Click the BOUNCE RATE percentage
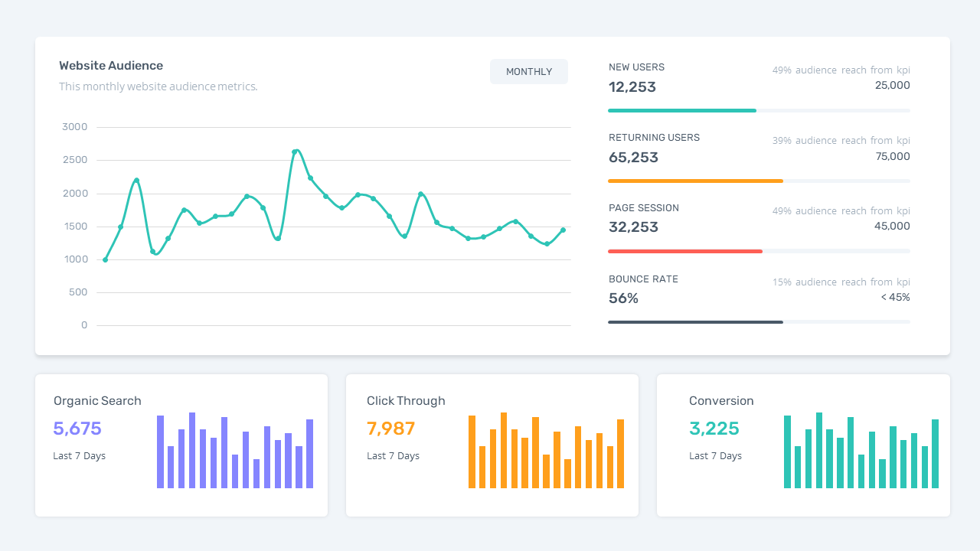The height and width of the screenshot is (551, 980). [x=623, y=298]
